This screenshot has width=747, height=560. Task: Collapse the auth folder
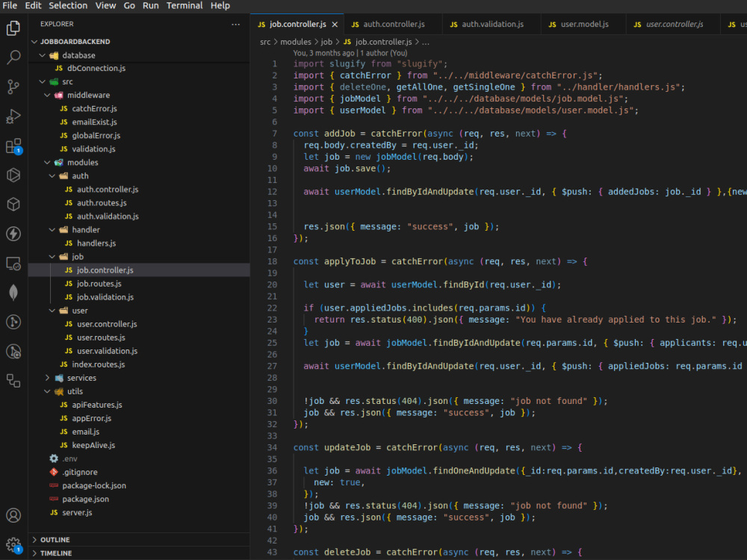52,176
